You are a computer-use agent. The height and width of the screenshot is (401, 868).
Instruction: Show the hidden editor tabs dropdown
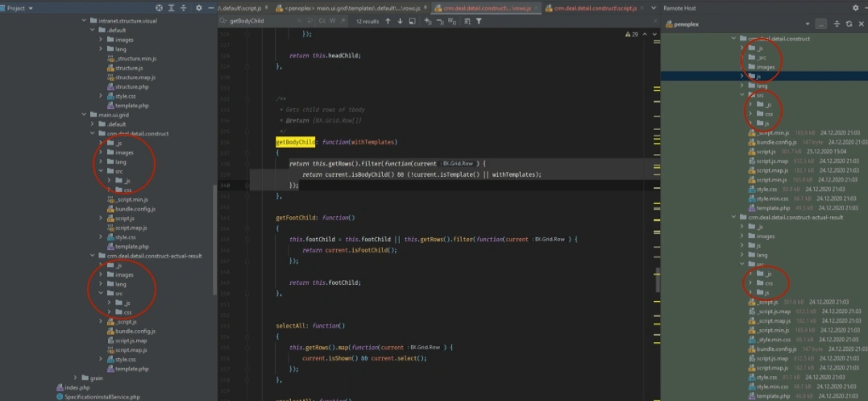tap(654, 8)
